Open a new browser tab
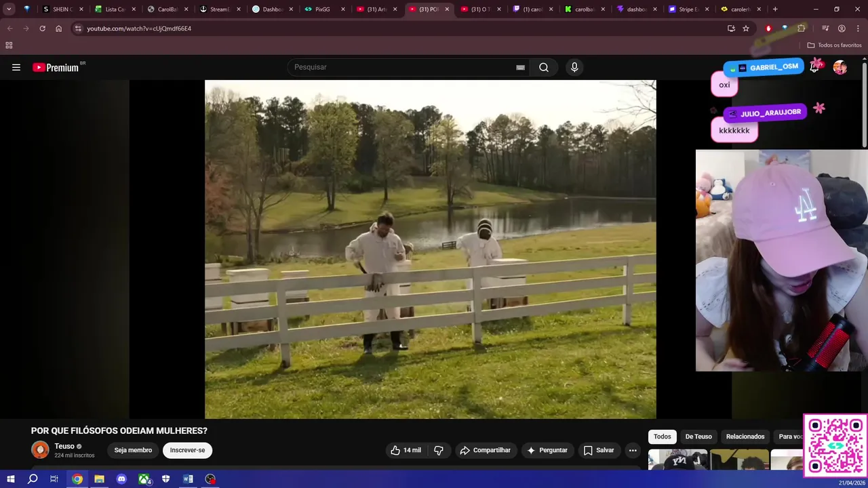The width and height of the screenshot is (868, 488). pos(775,9)
